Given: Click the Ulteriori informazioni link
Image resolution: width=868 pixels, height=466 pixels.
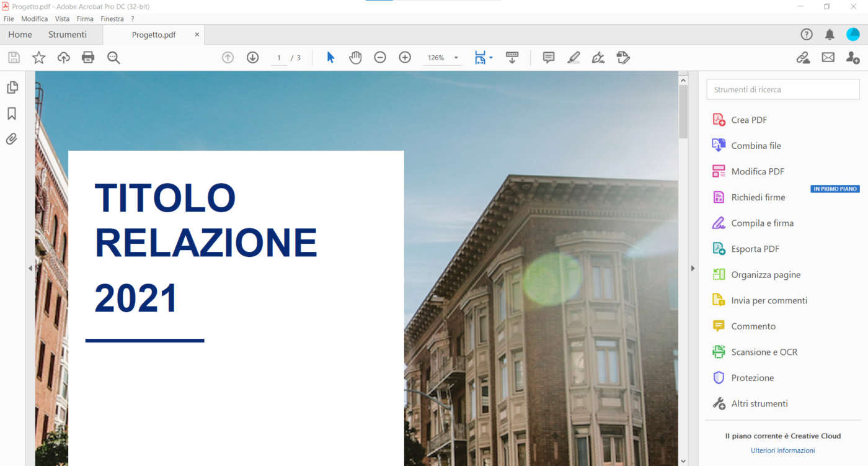Looking at the screenshot, I should click(782, 450).
